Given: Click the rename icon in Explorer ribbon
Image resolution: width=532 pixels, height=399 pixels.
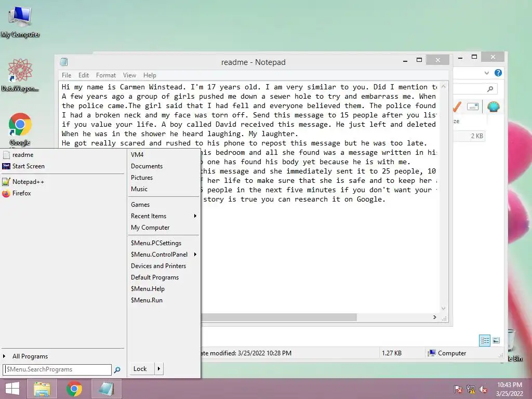Looking at the screenshot, I should [473, 107].
